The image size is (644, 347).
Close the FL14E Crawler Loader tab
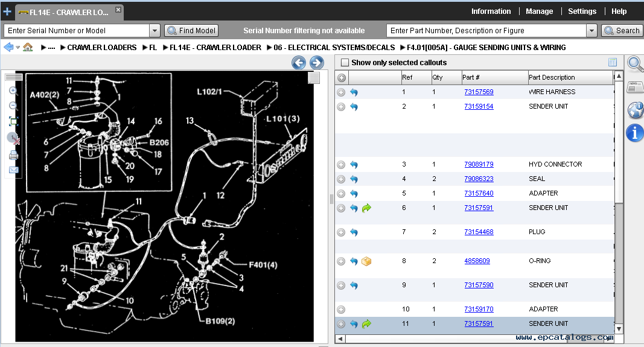click(x=118, y=10)
